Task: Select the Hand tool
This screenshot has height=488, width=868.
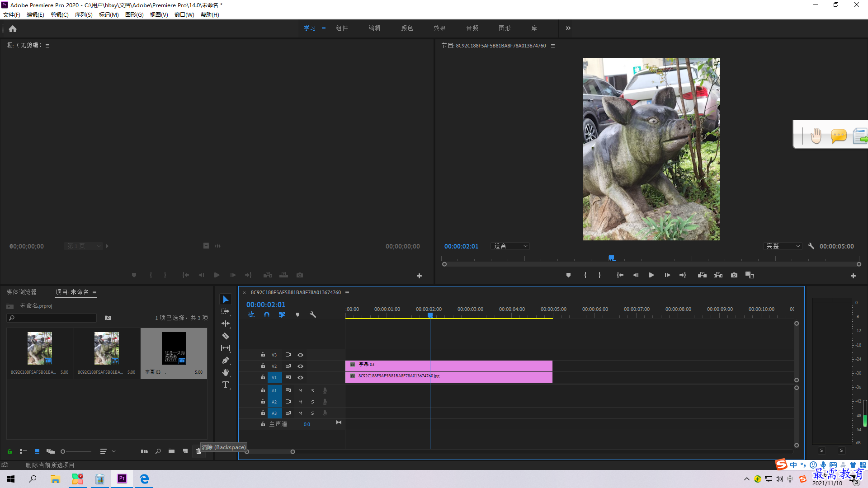Action: click(x=226, y=372)
